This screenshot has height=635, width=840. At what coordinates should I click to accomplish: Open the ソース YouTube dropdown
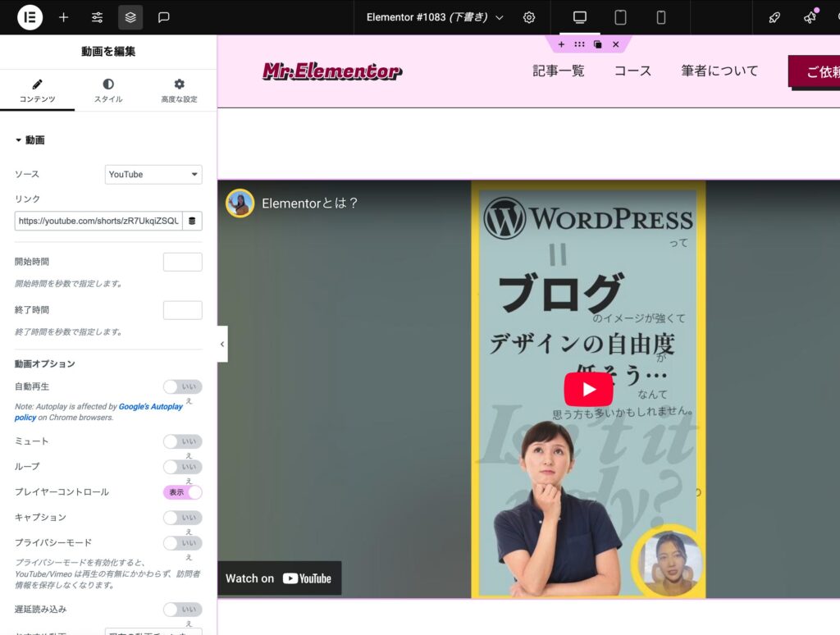(153, 174)
